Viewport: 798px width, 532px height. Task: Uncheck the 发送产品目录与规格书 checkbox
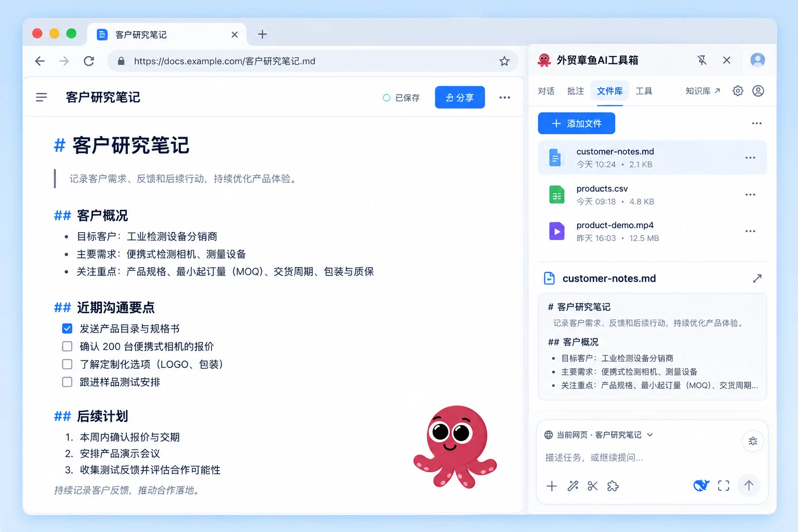pos(67,328)
